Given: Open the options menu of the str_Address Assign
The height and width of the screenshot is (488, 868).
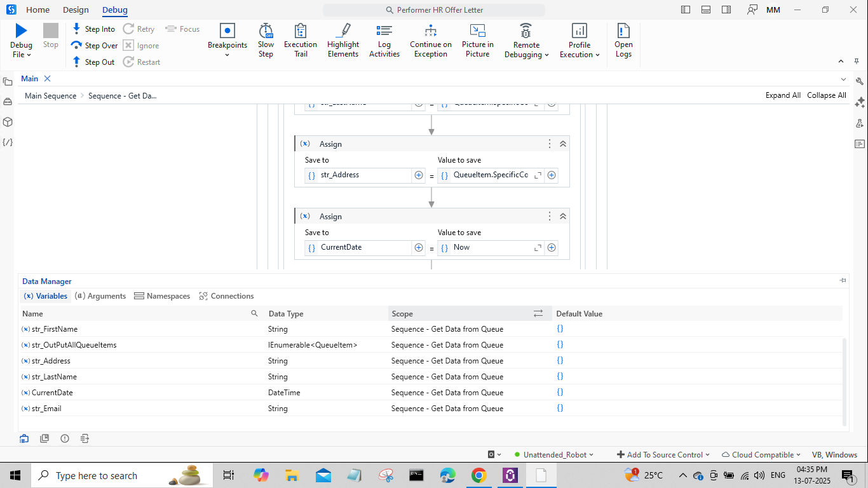Looking at the screenshot, I should coord(550,144).
